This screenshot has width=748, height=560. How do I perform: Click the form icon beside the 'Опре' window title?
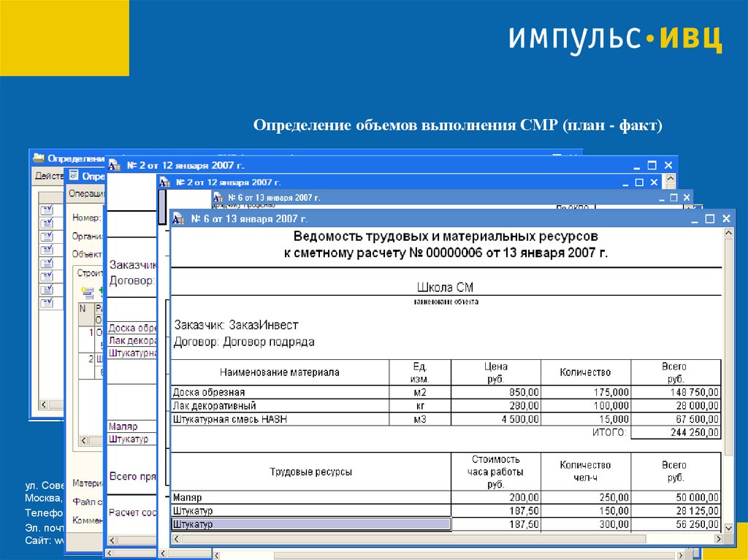[74, 175]
